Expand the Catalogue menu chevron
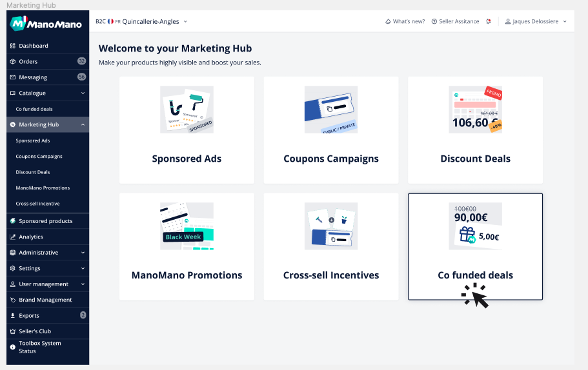The image size is (588, 370). (x=83, y=93)
